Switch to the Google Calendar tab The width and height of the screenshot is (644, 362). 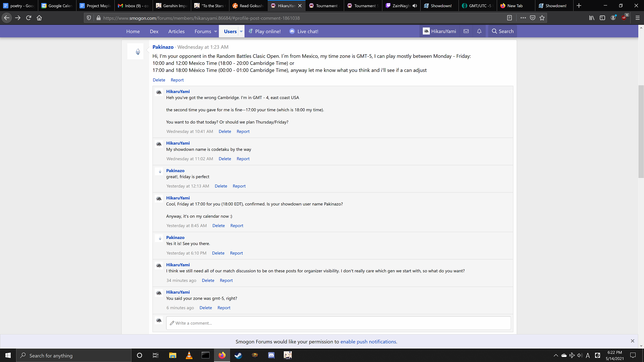click(x=57, y=6)
